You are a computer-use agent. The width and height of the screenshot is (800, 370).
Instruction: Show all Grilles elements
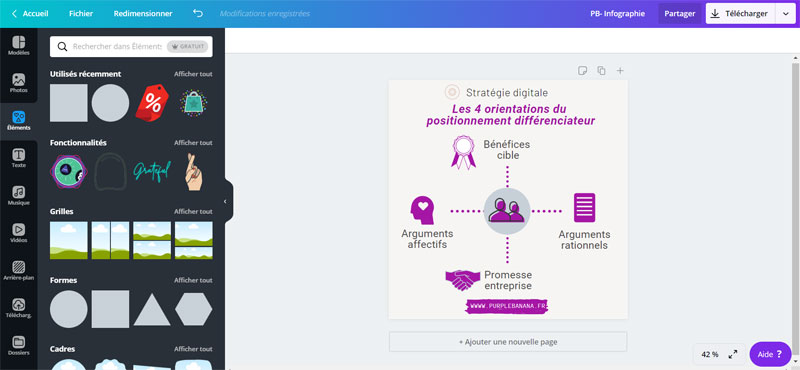(193, 211)
